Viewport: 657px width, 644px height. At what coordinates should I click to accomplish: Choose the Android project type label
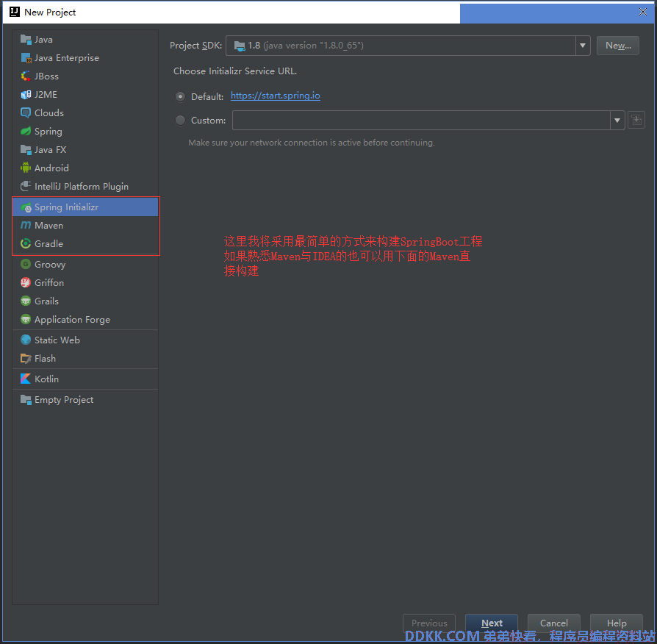coord(51,168)
